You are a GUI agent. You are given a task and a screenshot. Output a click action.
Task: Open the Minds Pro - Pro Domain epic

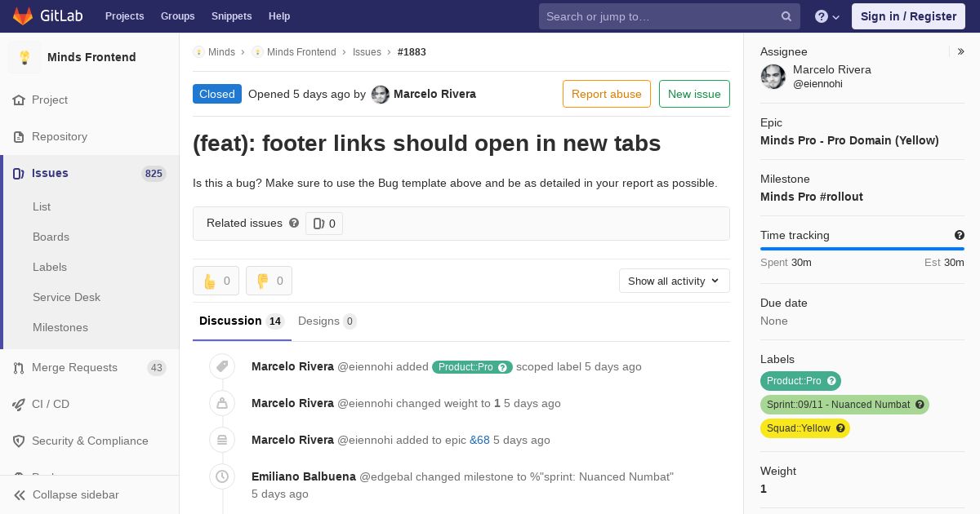(x=849, y=140)
